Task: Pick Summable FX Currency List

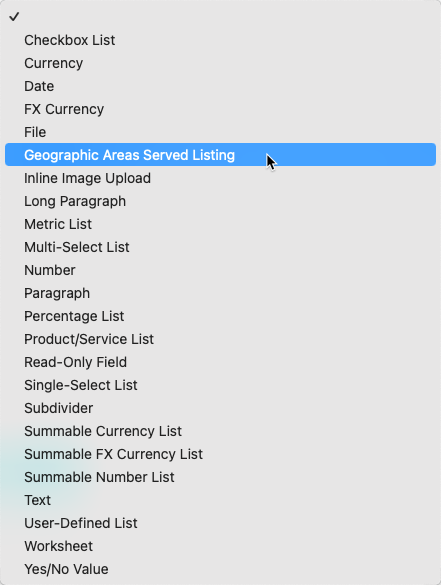Action: (x=220, y=454)
